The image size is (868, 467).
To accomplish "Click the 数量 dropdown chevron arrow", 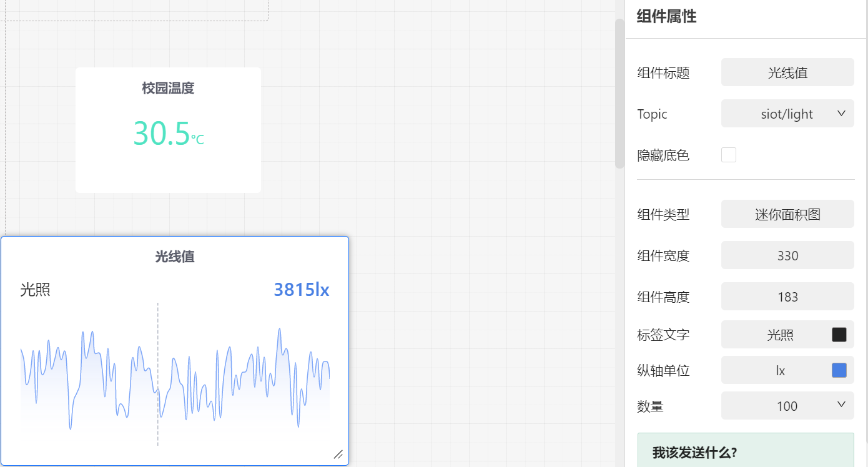I will [x=841, y=405].
